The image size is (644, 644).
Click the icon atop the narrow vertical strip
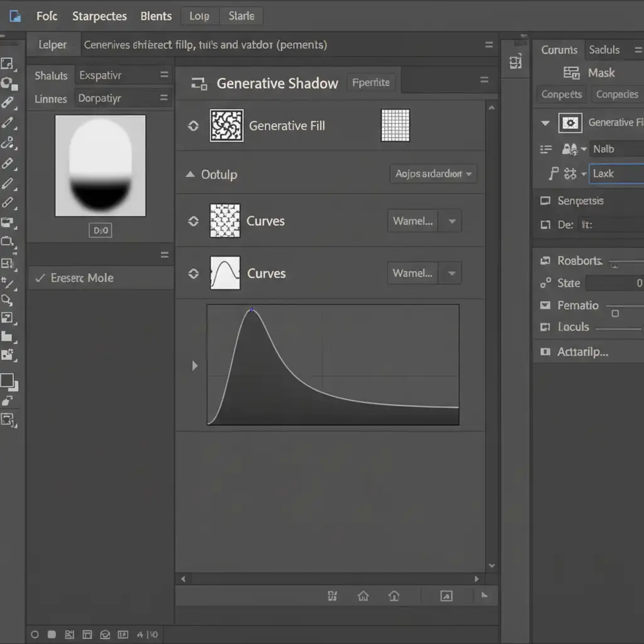coord(516,61)
